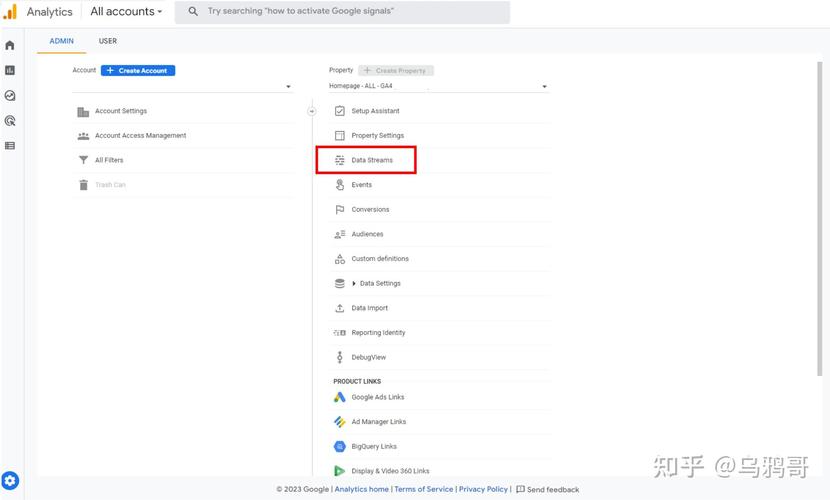Open the Admin gear icon
830x500 pixels.
tap(10, 480)
